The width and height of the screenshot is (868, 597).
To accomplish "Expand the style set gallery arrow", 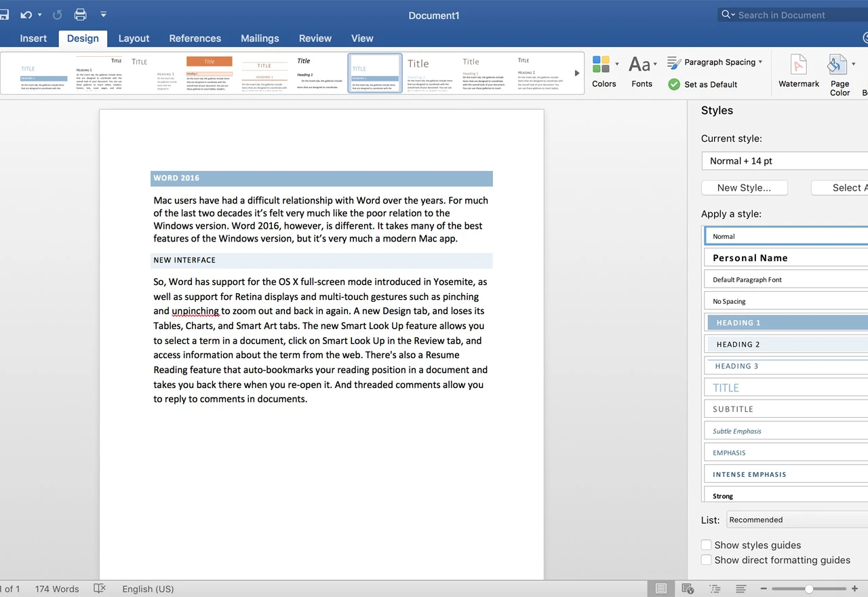I will click(x=577, y=73).
